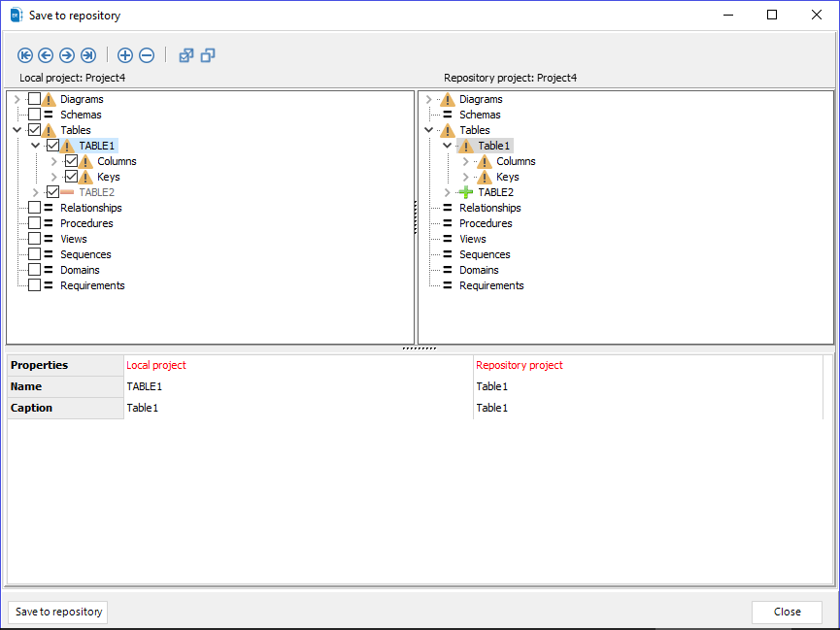Collapse all tree nodes with the minus icon

[147, 55]
